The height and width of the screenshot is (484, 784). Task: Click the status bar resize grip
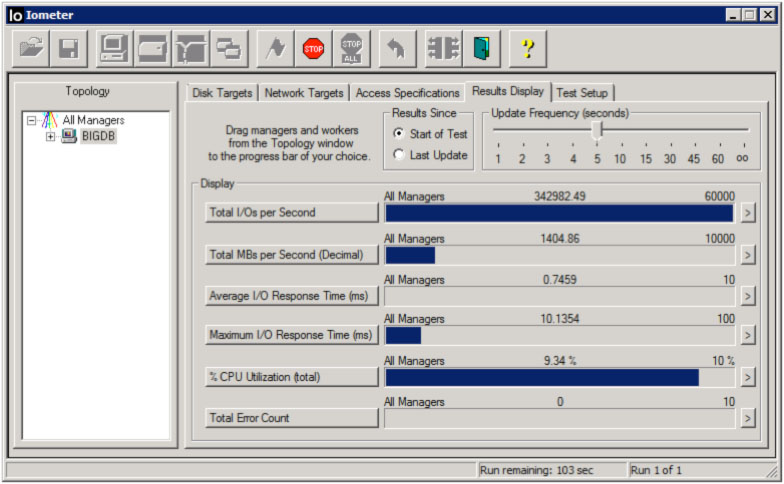(x=772, y=470)
